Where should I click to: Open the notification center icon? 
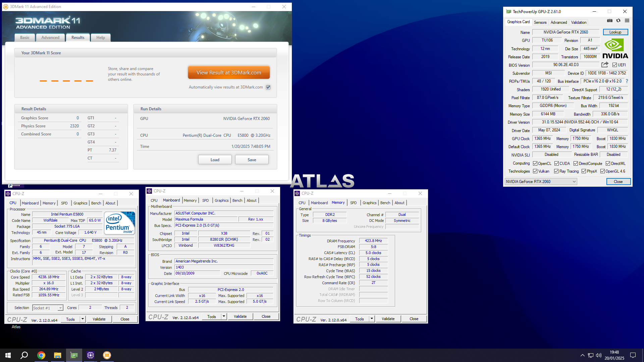(633, 355)
